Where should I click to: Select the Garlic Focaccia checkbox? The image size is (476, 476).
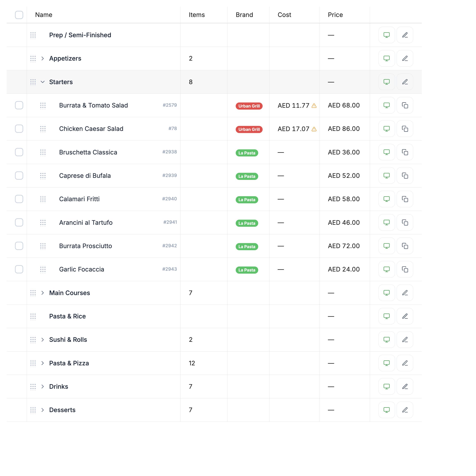pos(19,269)
